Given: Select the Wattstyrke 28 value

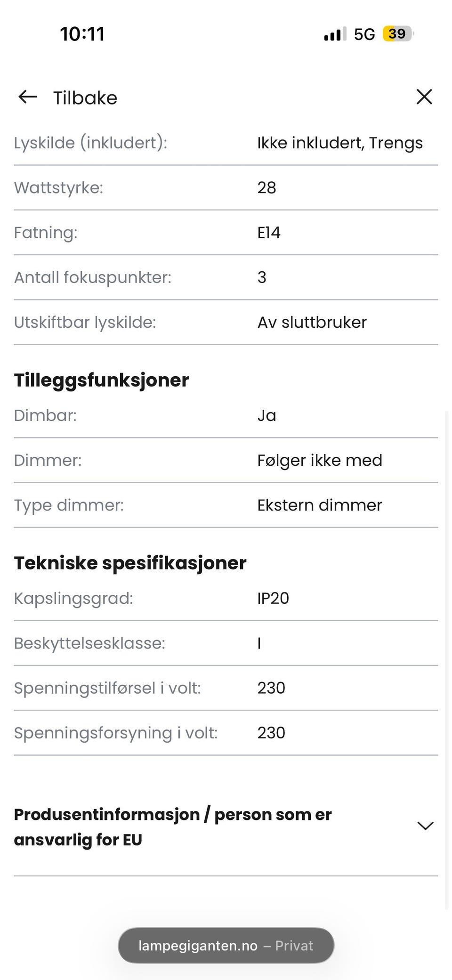Looking at the screenshot, I should [266, 187].
